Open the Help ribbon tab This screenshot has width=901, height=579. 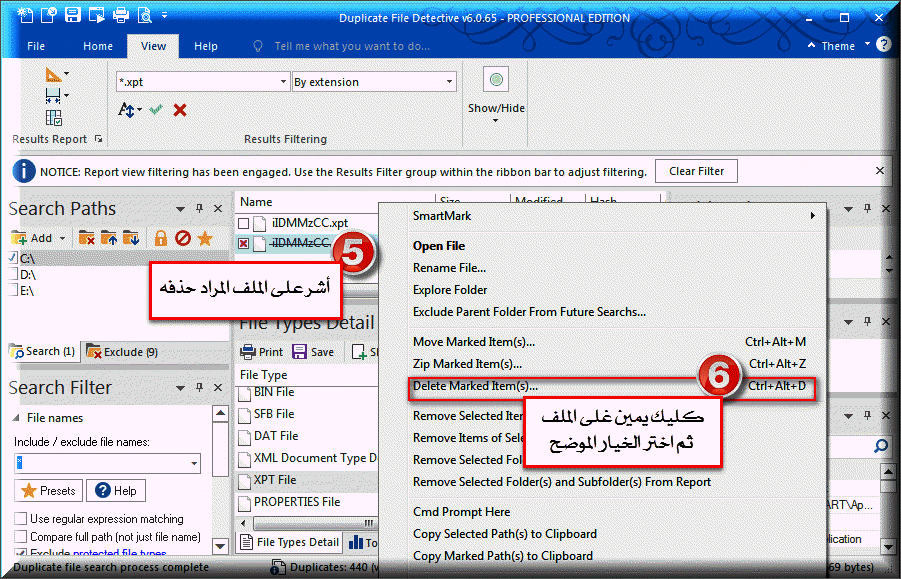point(206,46)
